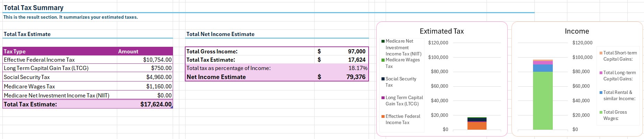644x139 pixels.
Task: Select the Long Term Capital Gain $750.00 cell
Action: click(x=161, y=68)
